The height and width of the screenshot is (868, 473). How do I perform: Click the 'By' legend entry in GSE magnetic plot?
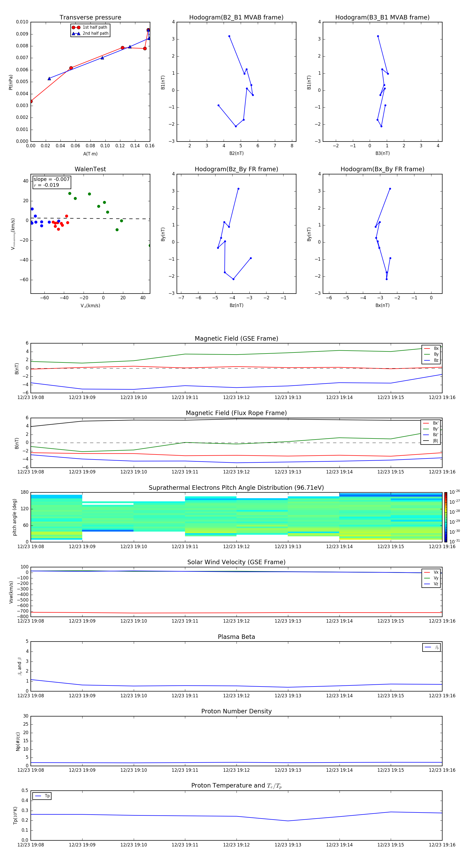coord(431,354)
